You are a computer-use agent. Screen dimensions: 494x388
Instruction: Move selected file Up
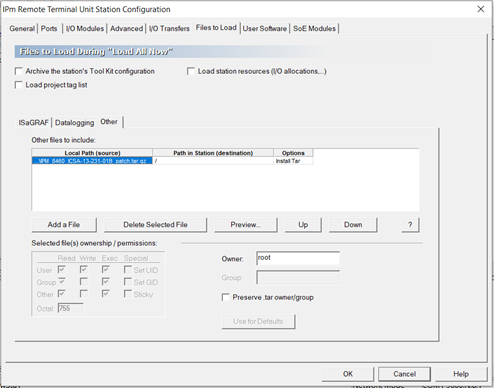pyautogui.click(x=303, y=225)
